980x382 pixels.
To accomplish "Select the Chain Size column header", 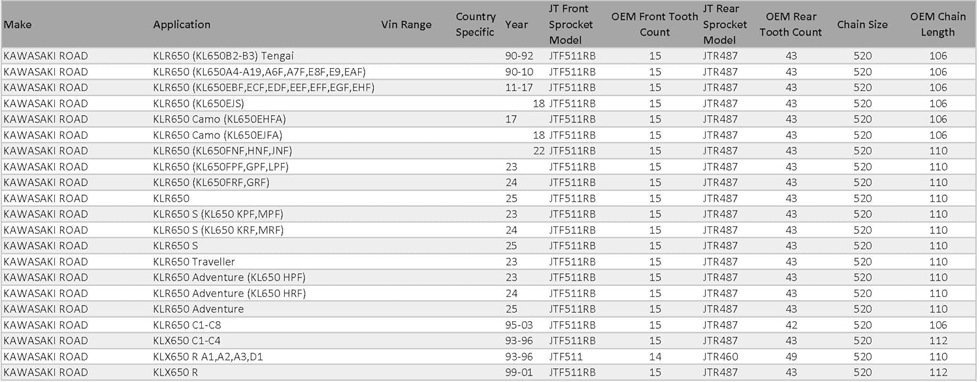I will pos(862,24).
